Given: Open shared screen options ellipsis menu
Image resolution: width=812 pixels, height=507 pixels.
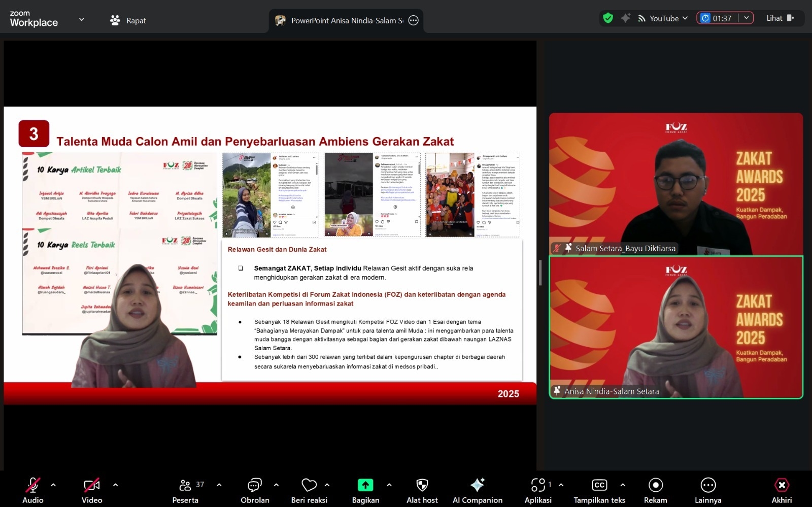Looking at the screenshot, I should point(414,20).
